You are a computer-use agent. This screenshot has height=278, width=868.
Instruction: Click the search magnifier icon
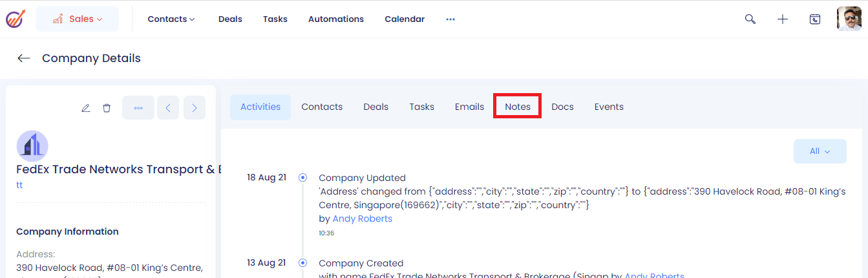[x=750, y=19]
